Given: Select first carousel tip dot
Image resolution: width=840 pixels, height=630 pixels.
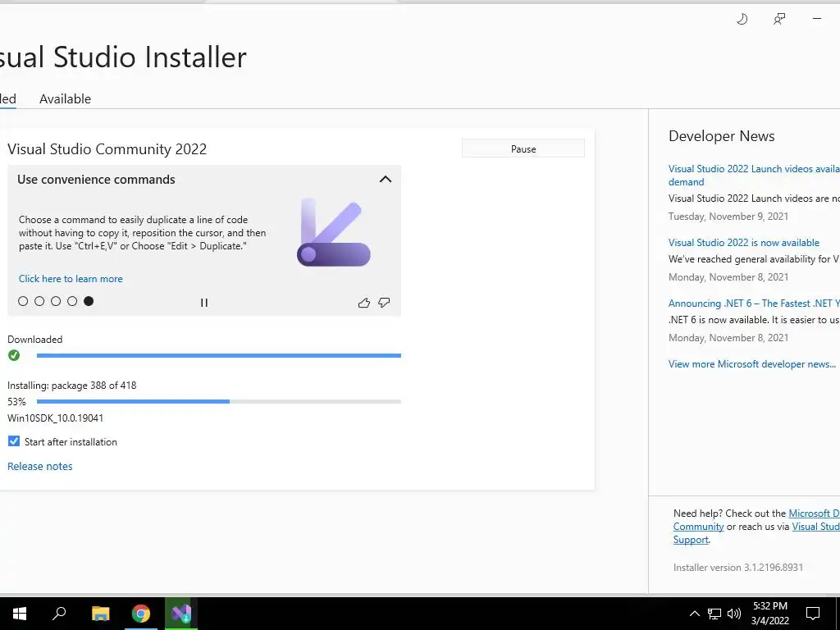Looking at the screenshot, I should click(23, 301).
